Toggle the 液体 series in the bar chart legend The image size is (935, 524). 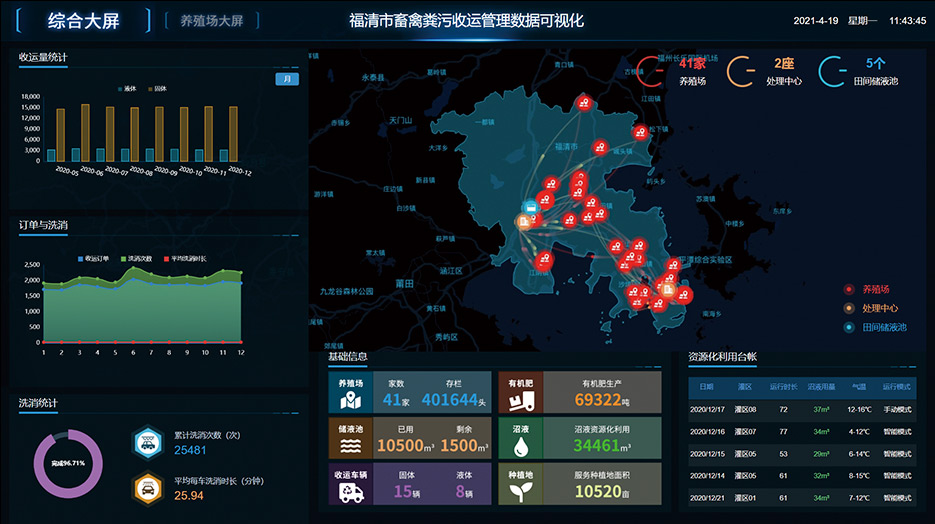pos(126,89)
